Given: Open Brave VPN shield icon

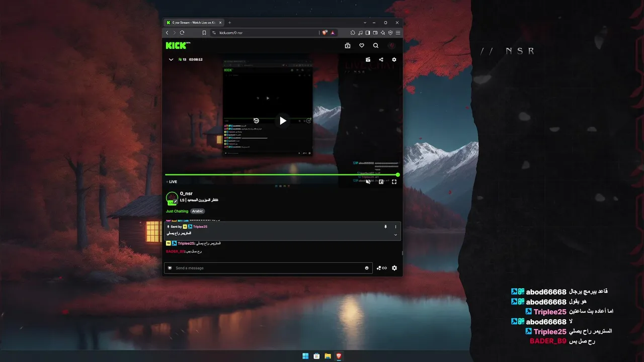Looking at the screenshot, I should pyautogui.click(x=390, y=33).
